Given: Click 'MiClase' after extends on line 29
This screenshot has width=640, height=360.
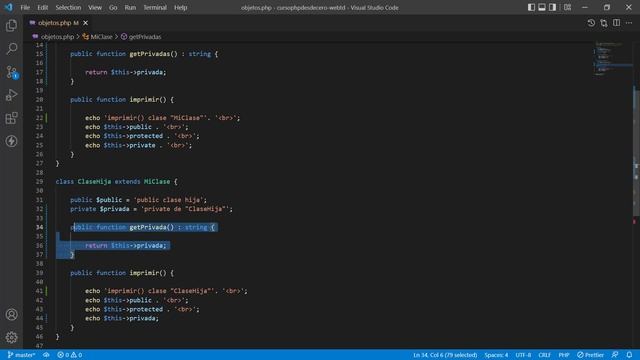Looking at the screenshot, I should tap(157, 182).
